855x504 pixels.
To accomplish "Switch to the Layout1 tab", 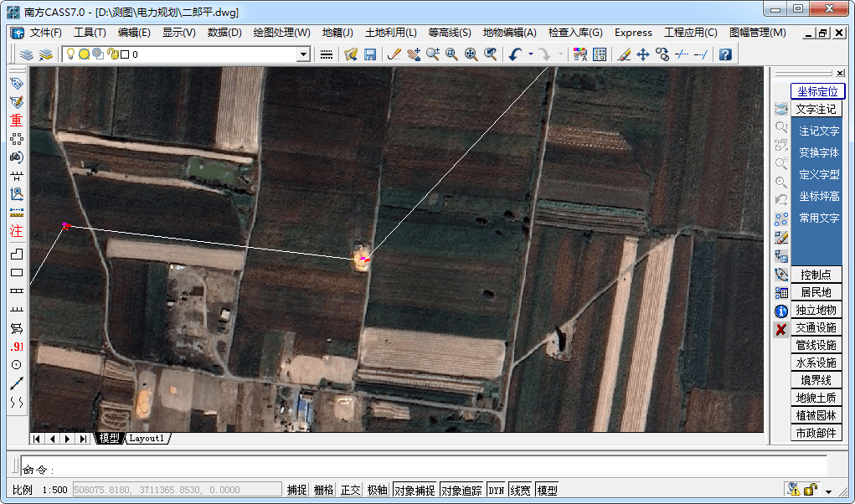I will [x=147, y=438].
